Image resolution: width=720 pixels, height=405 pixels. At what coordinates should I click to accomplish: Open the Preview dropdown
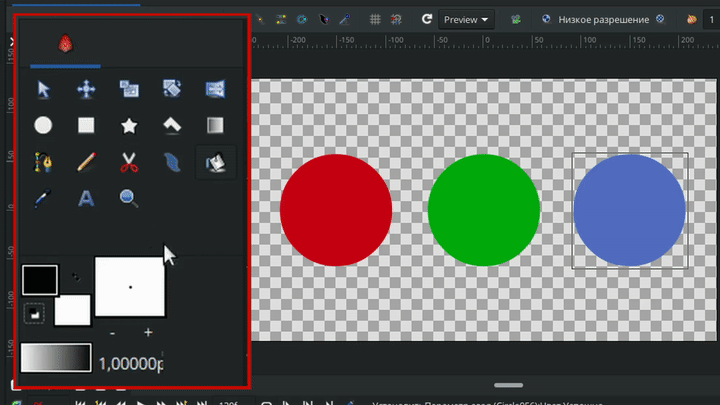[x=467, y=19]
